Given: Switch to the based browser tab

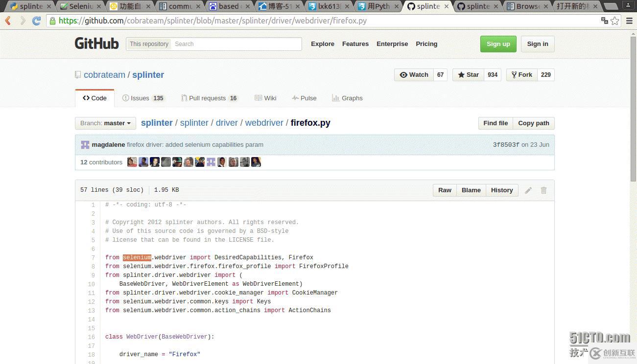Looking at the screenshot, I should [x=229, y=6].
